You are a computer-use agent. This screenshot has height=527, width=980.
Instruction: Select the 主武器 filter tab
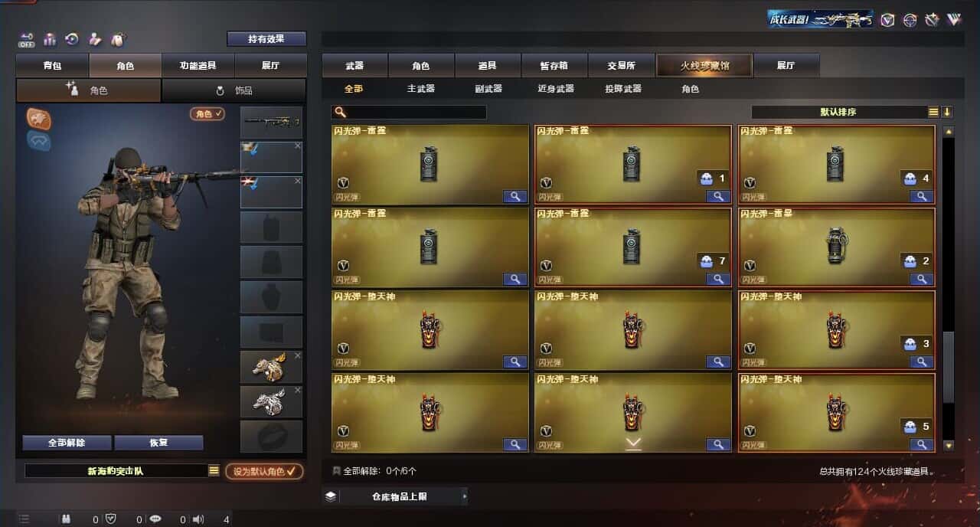tap(420, 89)
